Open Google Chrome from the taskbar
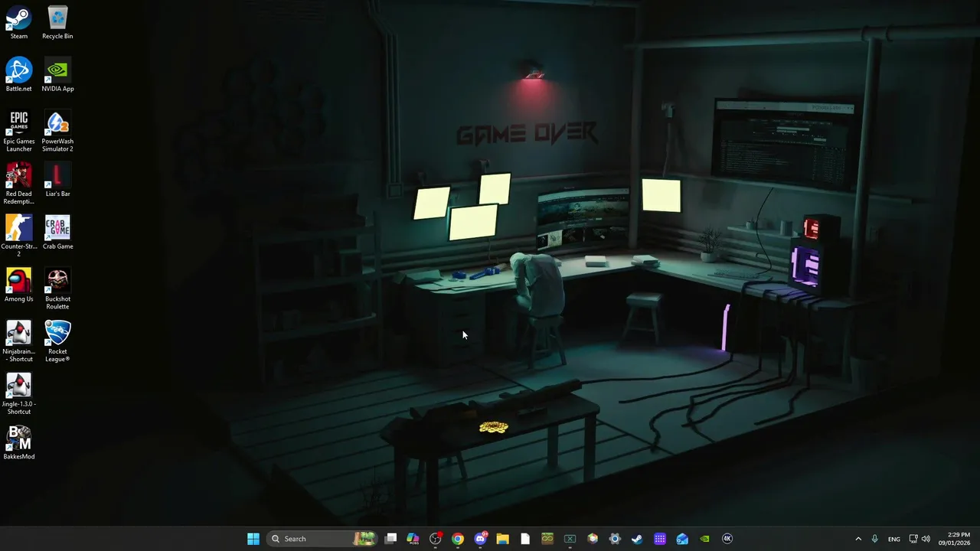This screenshot has width=980, height=551. coord(458,539)
